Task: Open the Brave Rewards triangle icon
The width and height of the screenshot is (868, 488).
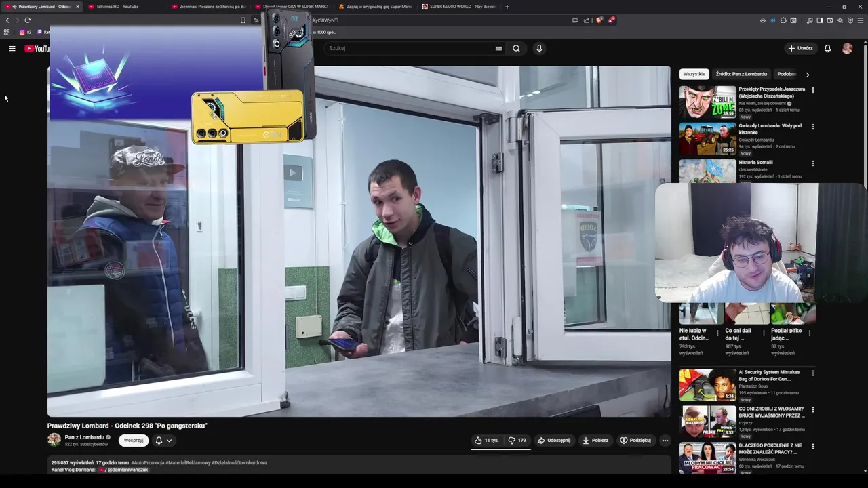Action: [x=610, y=20]
